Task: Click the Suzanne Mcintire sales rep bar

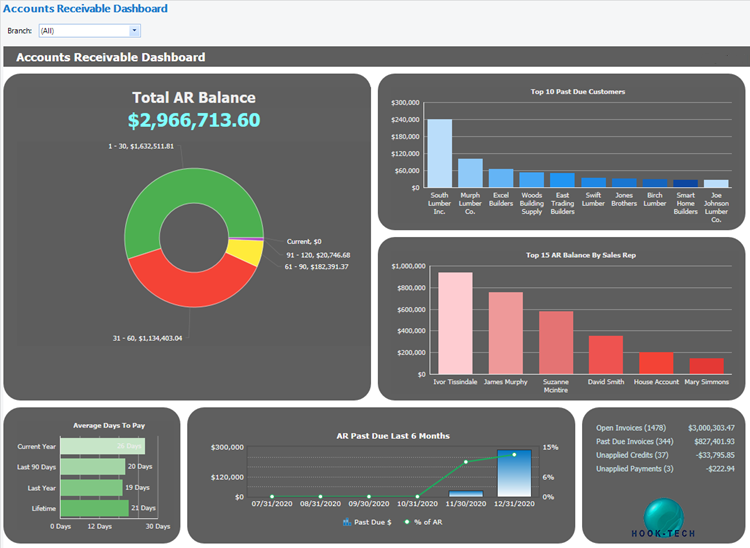Action: click(556, 343)
